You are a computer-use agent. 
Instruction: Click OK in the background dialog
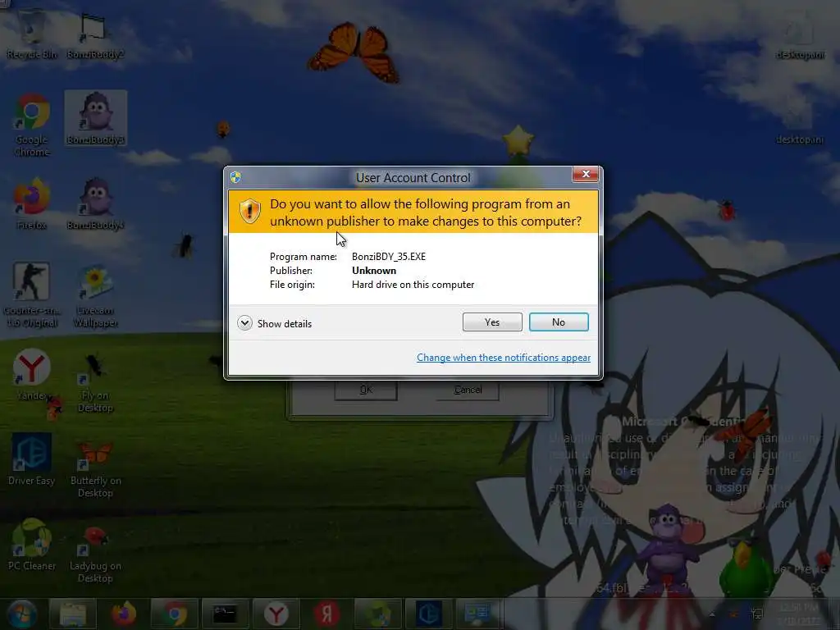[x=366, y=390]
